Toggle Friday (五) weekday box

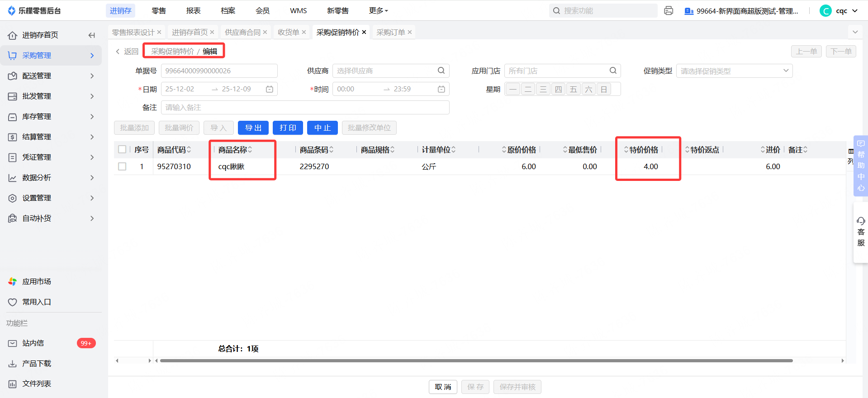pyautogui.click(x=574, y=89)
